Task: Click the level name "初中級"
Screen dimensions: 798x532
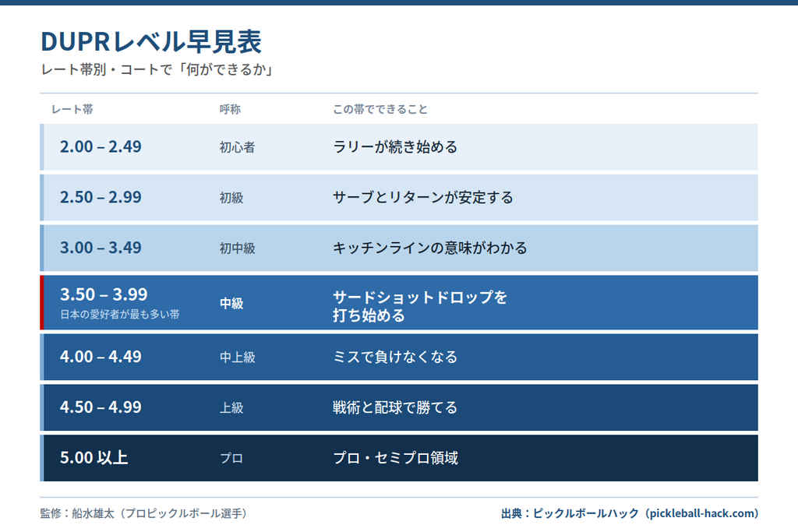Action: 237,248
